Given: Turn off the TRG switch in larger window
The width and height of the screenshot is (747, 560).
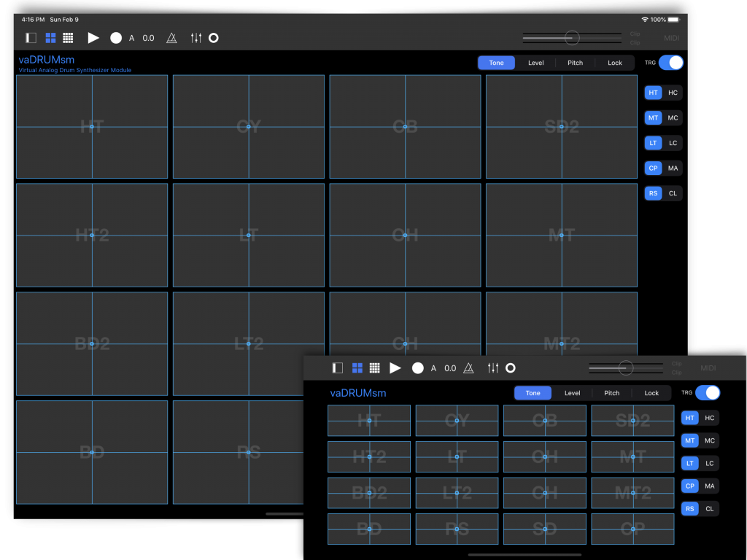Looking at the screenshot, I should coord(671,63).
